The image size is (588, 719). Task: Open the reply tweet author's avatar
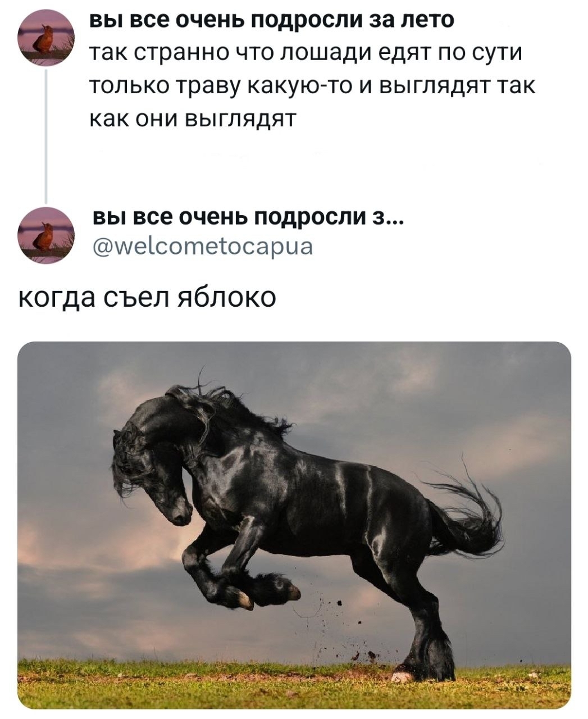[45, 235]
